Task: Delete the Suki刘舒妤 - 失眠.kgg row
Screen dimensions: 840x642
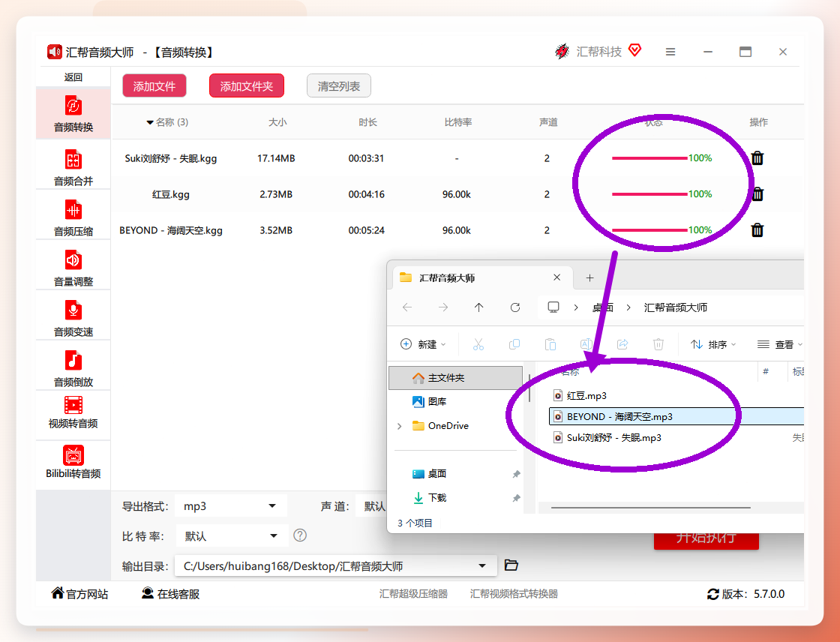Action: (x=757, y=158)
